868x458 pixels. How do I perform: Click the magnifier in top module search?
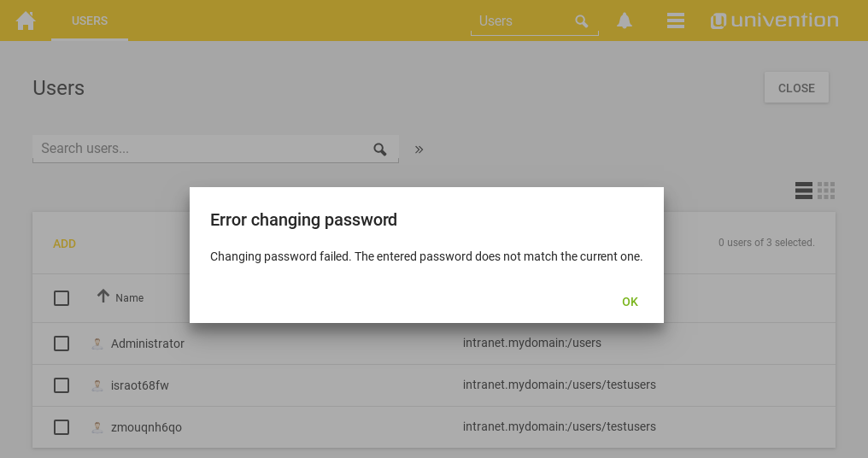(x=582, y=21)
